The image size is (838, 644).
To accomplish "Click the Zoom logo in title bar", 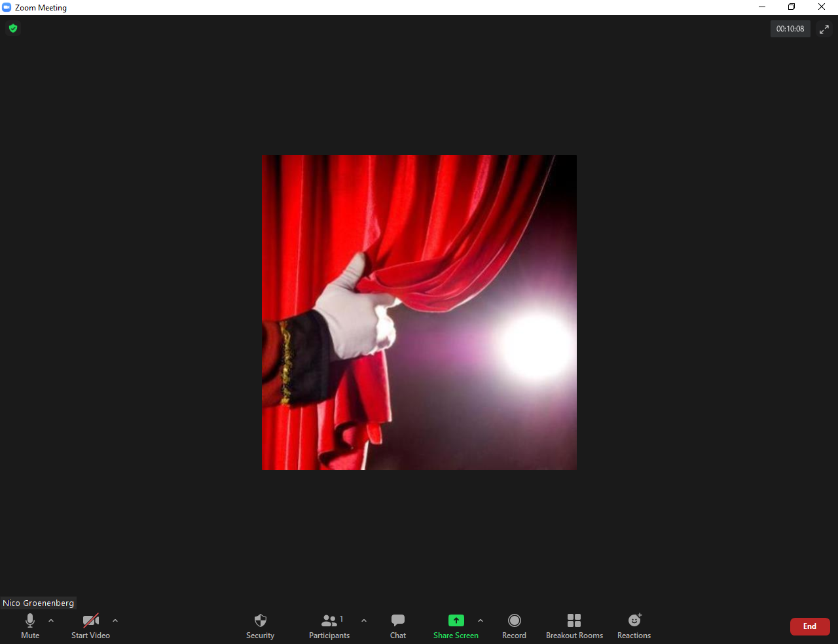I will 7,7.
